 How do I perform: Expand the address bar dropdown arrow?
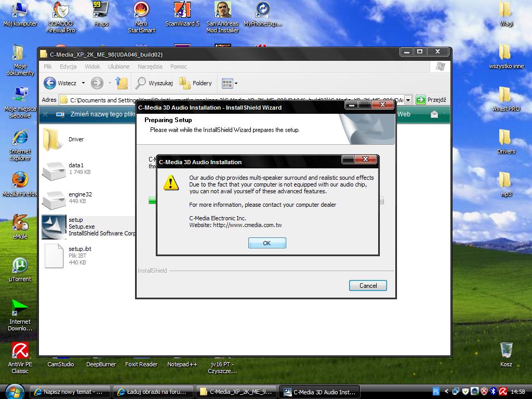click(x=408, y=100)
